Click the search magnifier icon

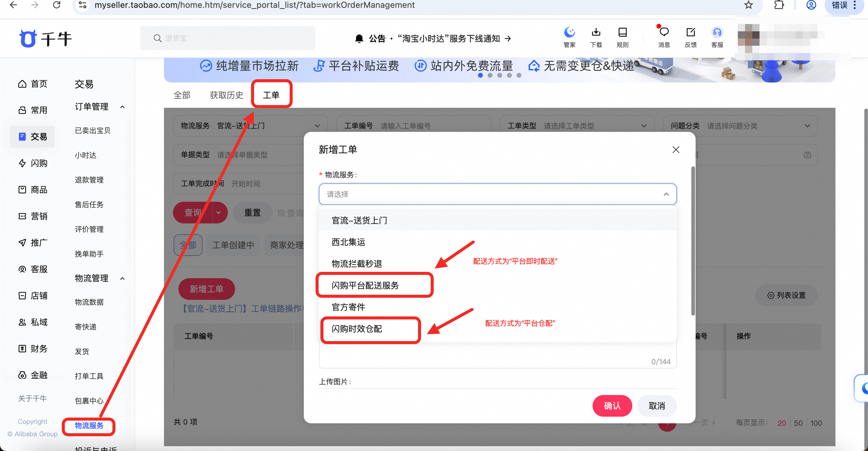(x=157, y=38)
